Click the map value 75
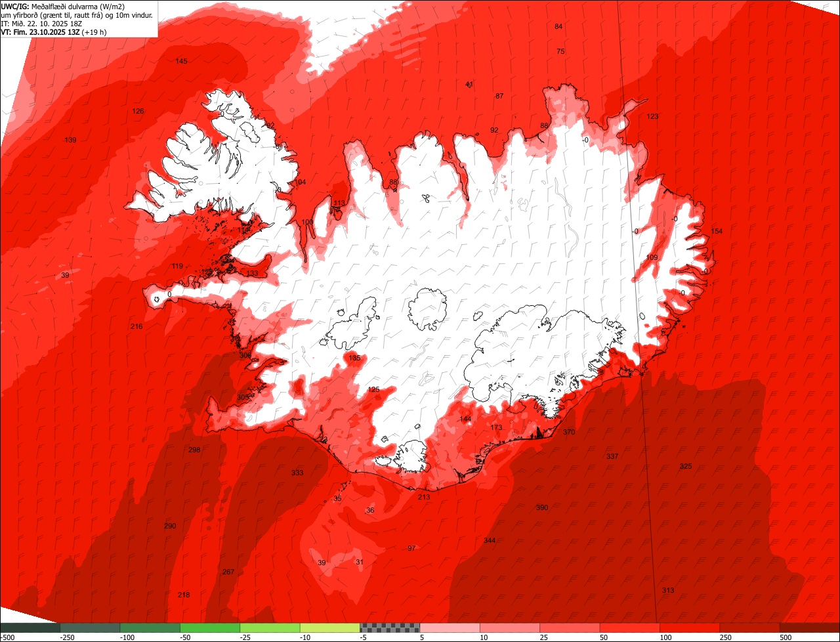The width and height of the screenshot is (840, 642). (x=560, y=51)
